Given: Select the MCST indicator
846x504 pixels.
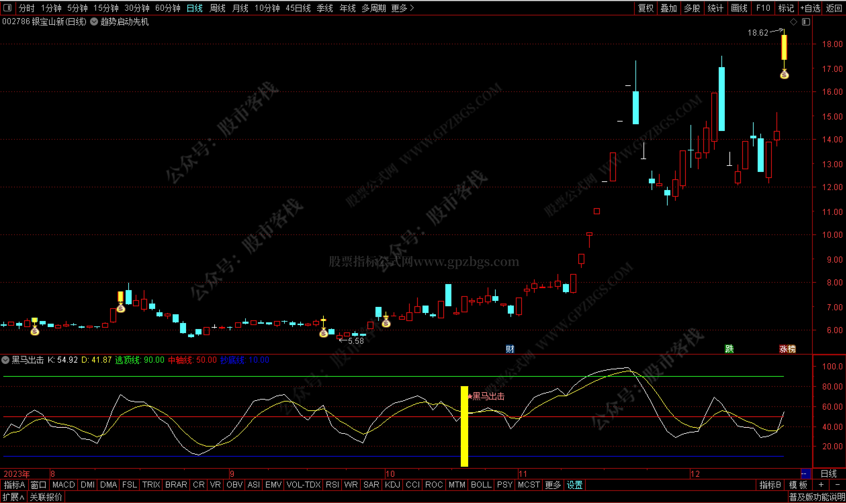Looking at the screenshot, I should coord(529,485).
